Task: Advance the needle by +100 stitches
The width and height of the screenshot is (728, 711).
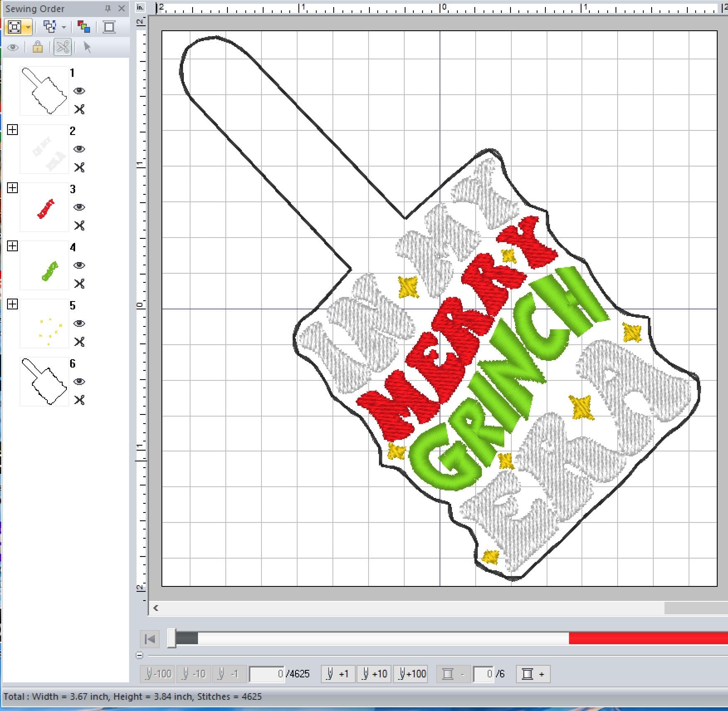Action: [412, 674]
